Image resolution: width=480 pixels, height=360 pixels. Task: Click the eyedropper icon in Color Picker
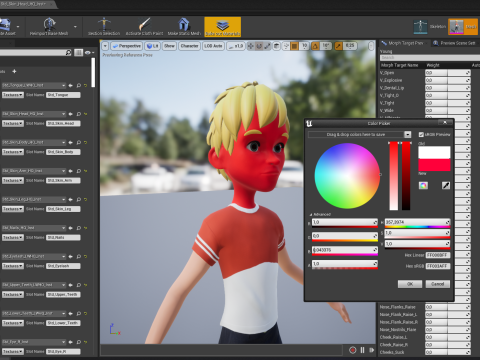(x=446, y=185)
